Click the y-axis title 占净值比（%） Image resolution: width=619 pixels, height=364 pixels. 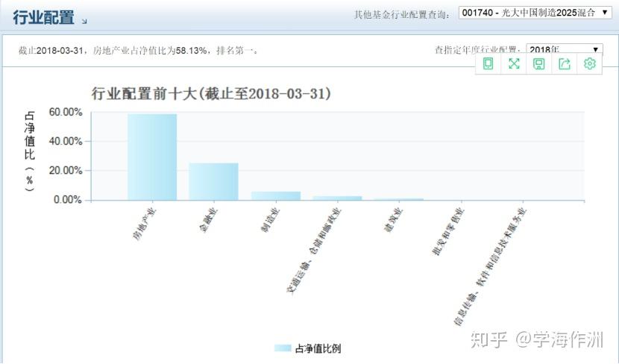coord(30,151)
